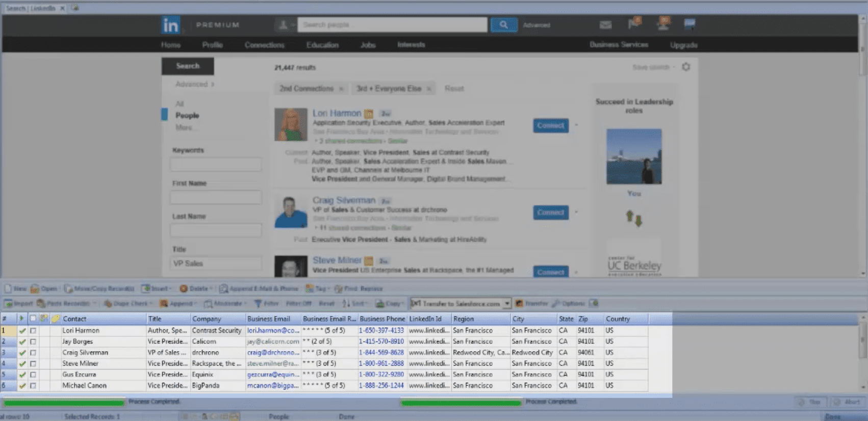
Task: Click Connect for Lori Harmon
Action: [551, 125]
